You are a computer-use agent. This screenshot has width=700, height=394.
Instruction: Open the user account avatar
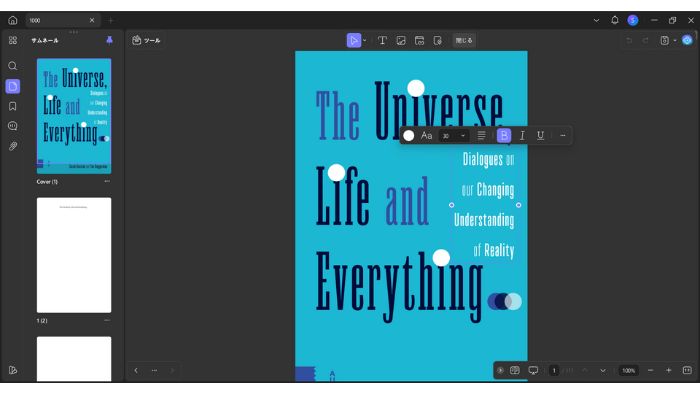coord(633,20)
